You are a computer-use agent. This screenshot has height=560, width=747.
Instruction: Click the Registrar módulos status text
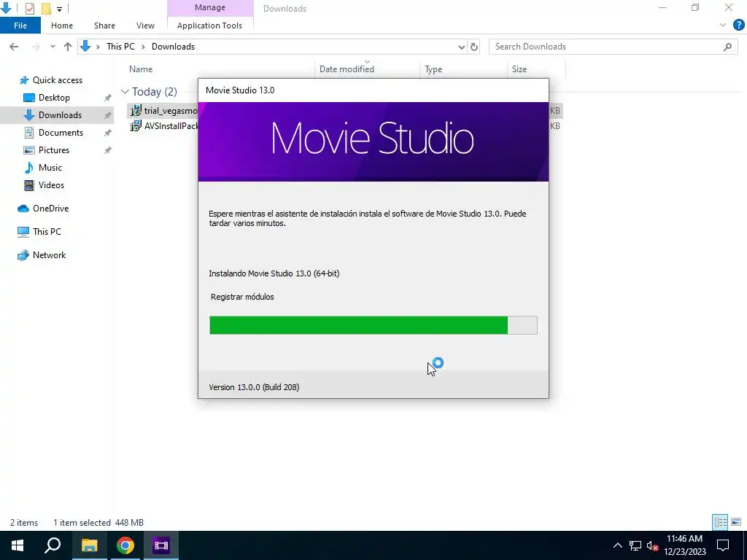click(x=242, y=297)
